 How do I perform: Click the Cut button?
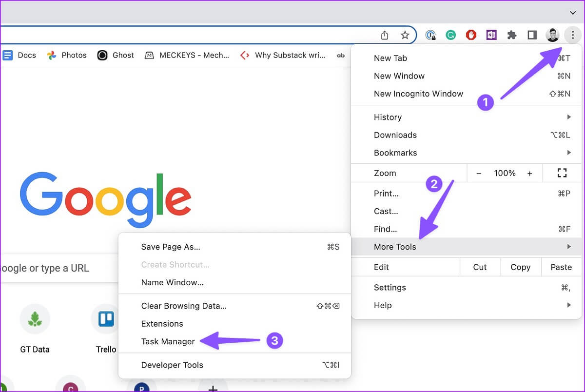(480, 267)
